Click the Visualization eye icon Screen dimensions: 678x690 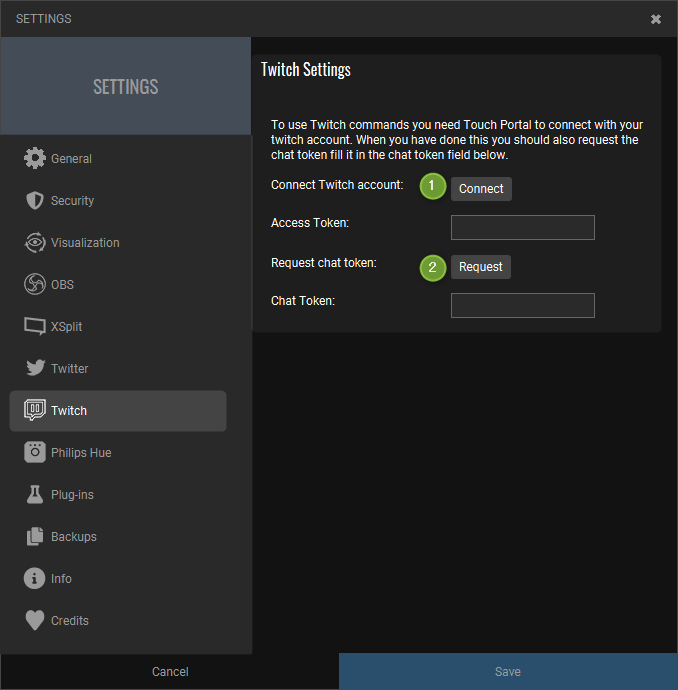pos(35,242)
